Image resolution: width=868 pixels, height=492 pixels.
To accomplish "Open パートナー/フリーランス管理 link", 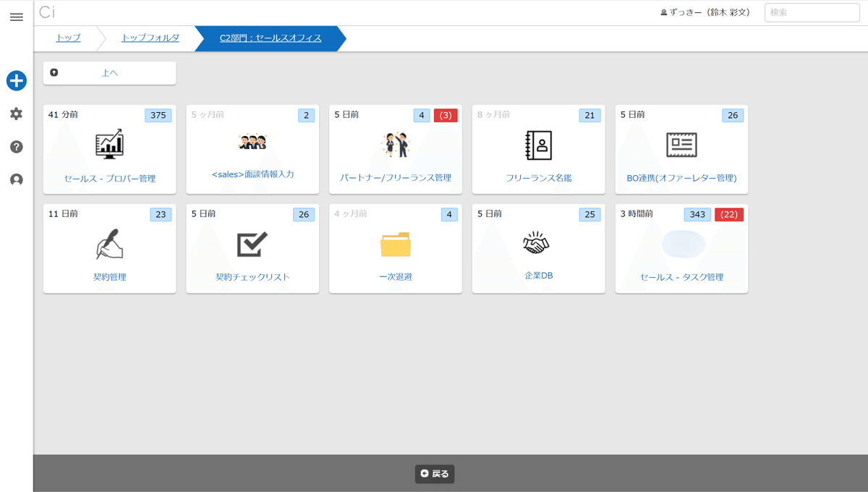I will point(396,178).
